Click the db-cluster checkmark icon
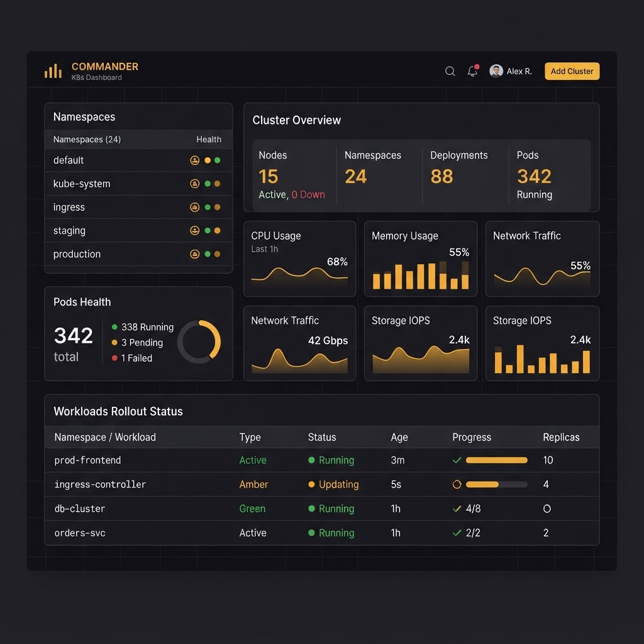 457,508
